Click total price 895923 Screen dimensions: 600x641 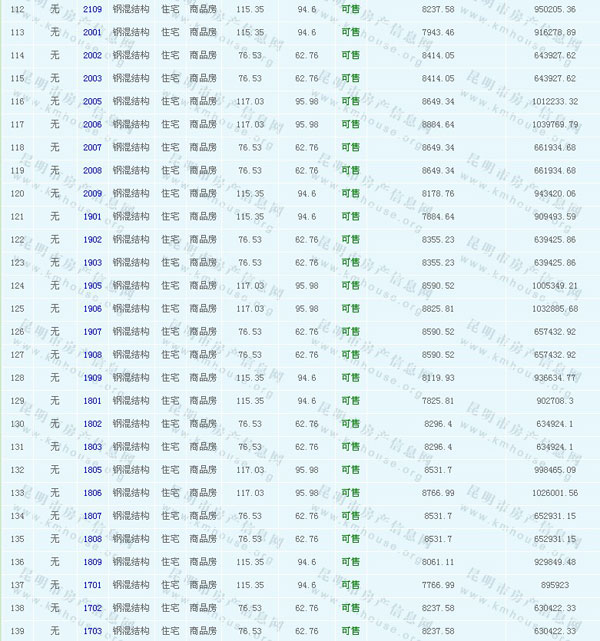point(553,585)
